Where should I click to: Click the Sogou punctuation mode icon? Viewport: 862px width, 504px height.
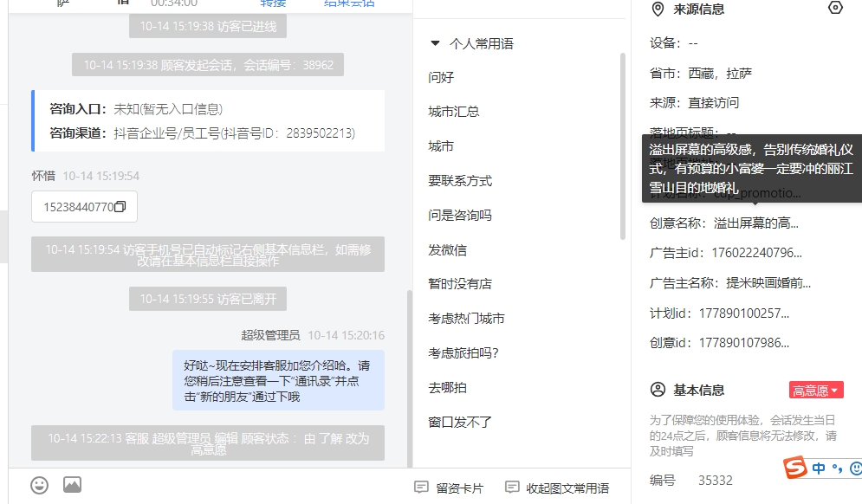(837, 468)
